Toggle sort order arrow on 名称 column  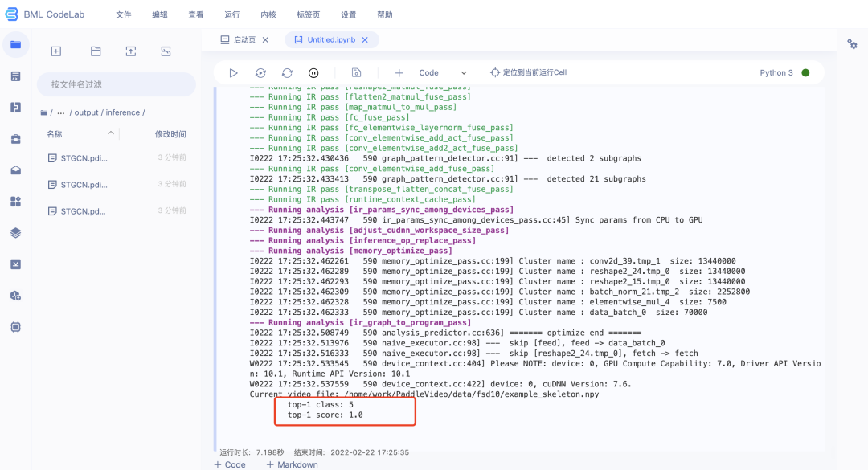(111, 133)
